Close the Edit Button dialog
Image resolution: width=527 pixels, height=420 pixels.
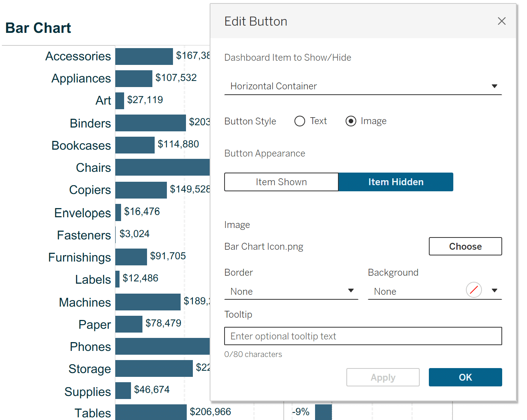(501, 21)
